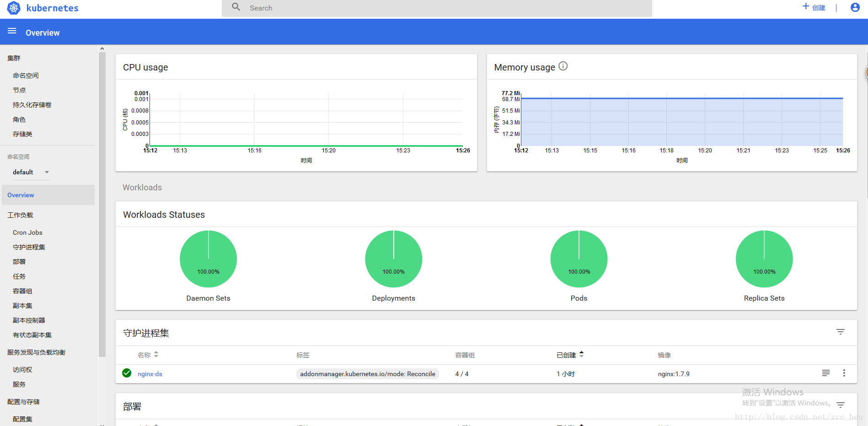Open 服务 in sidebar
Viewport: 868px width, 426px height.
19,384
